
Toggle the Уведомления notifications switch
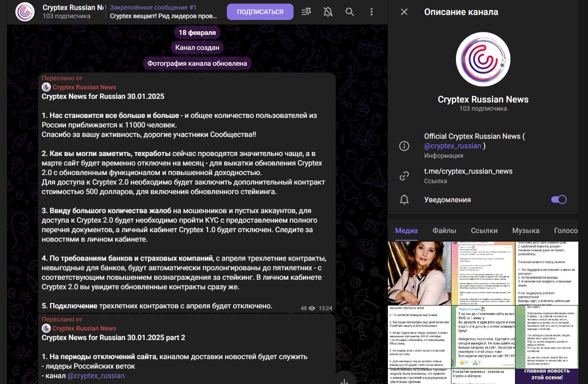[559, 199]
